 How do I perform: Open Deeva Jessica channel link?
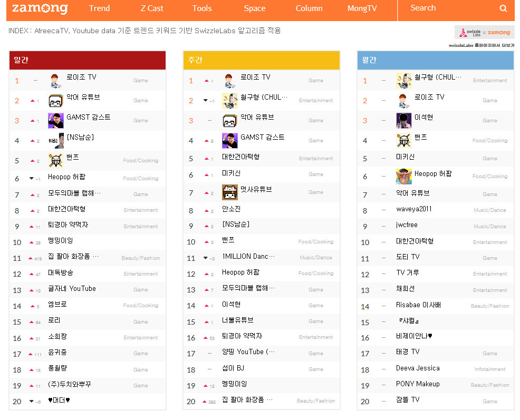pyautogui.click(x=418, y=368)
